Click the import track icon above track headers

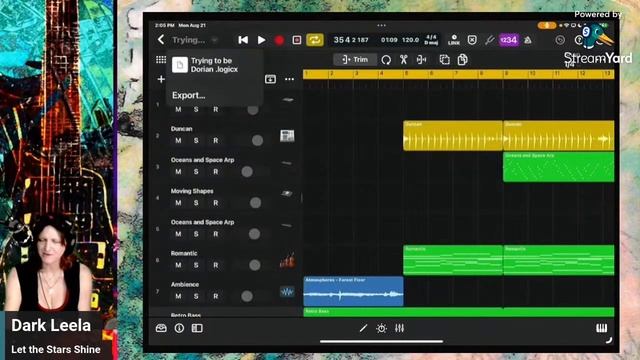[270, 79]
